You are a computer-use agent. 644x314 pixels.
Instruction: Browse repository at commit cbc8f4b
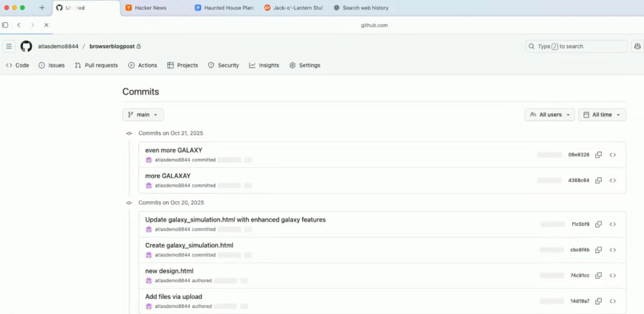click(612, 250)
